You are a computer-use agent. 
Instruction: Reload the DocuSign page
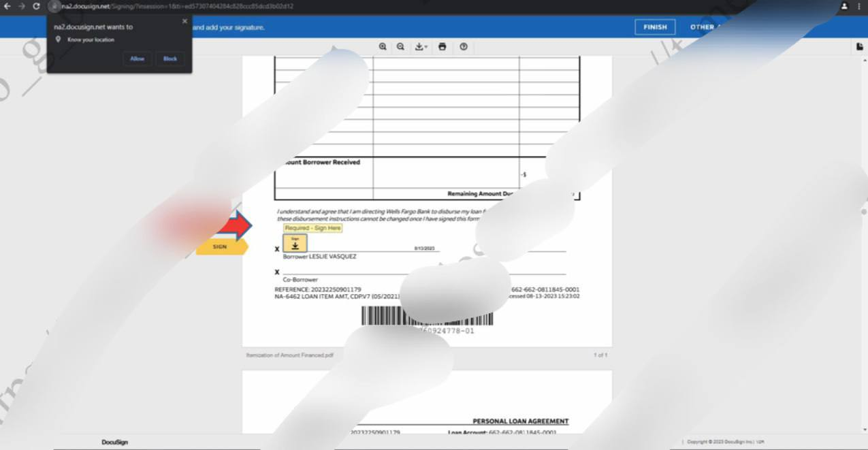pyautogui.click(x=36, y=6)
